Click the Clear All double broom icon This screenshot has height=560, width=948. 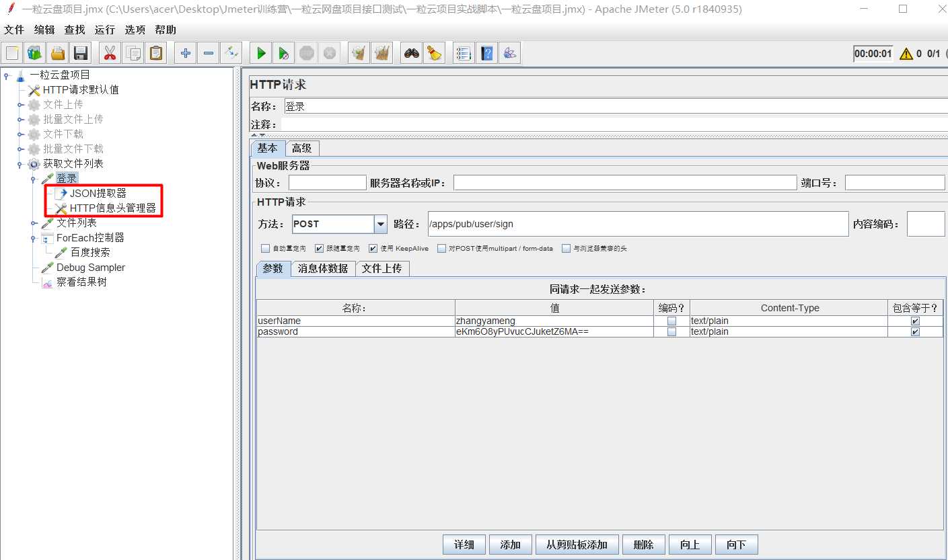tap(382, 53)
